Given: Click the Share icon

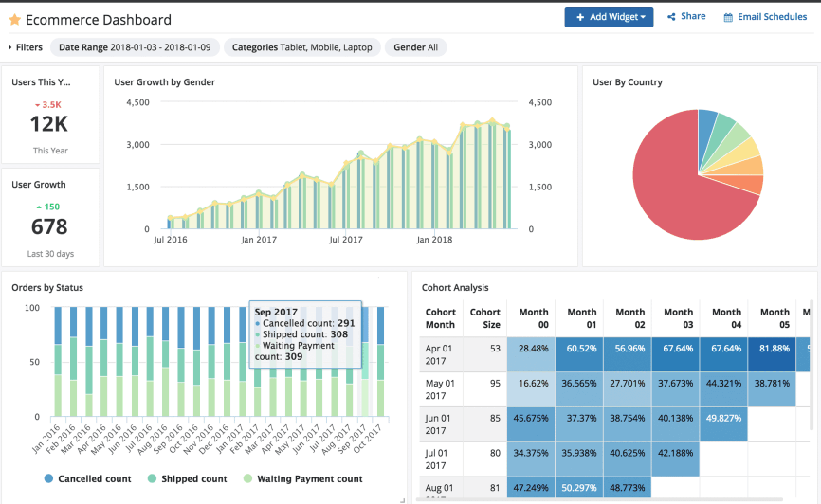Looking at the screenshot, I should click(x=671, y=17).
